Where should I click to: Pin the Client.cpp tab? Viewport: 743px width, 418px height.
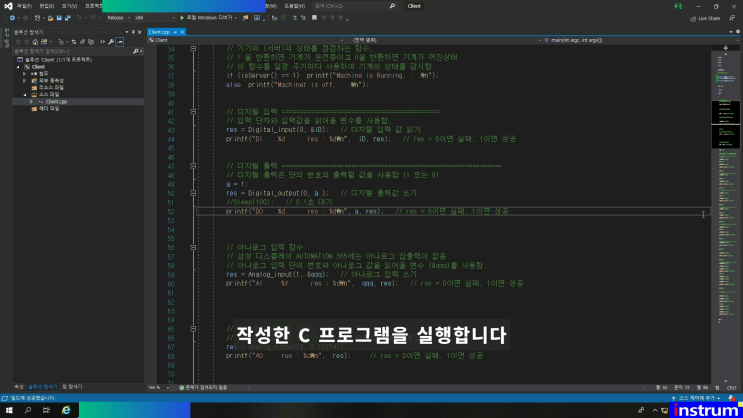tap(175, 32)
